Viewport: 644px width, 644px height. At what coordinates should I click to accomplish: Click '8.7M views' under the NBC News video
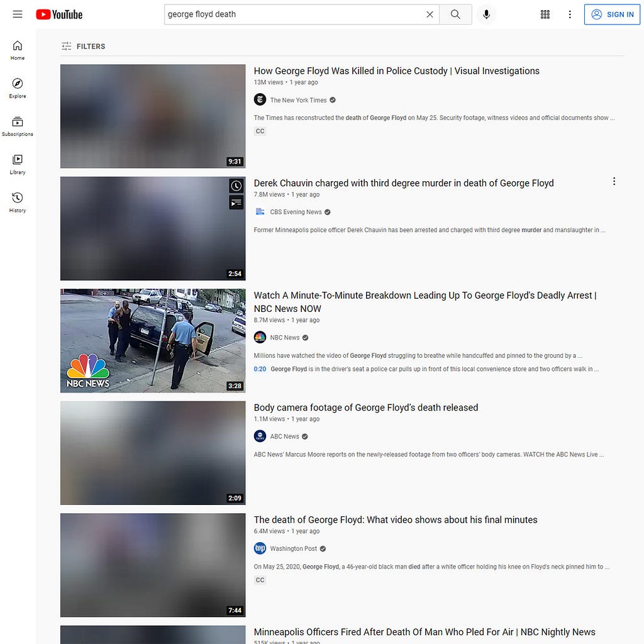269,320
